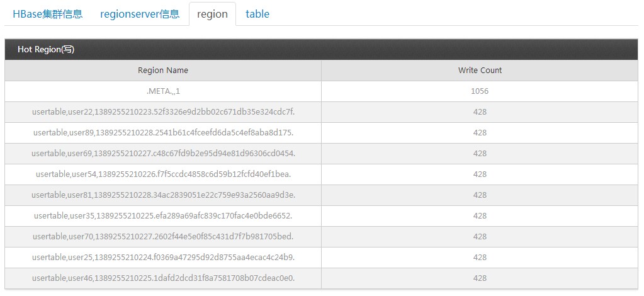The height and width of the screenshot is (296, 644).
Task: Select the usertable,user25 region row name
Action: point(163,258)
